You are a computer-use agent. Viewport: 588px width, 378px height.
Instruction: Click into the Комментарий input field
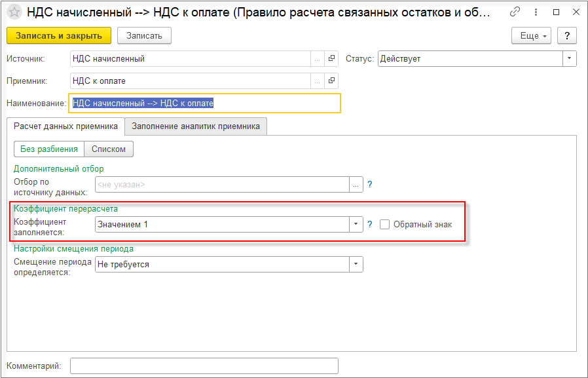204,366
